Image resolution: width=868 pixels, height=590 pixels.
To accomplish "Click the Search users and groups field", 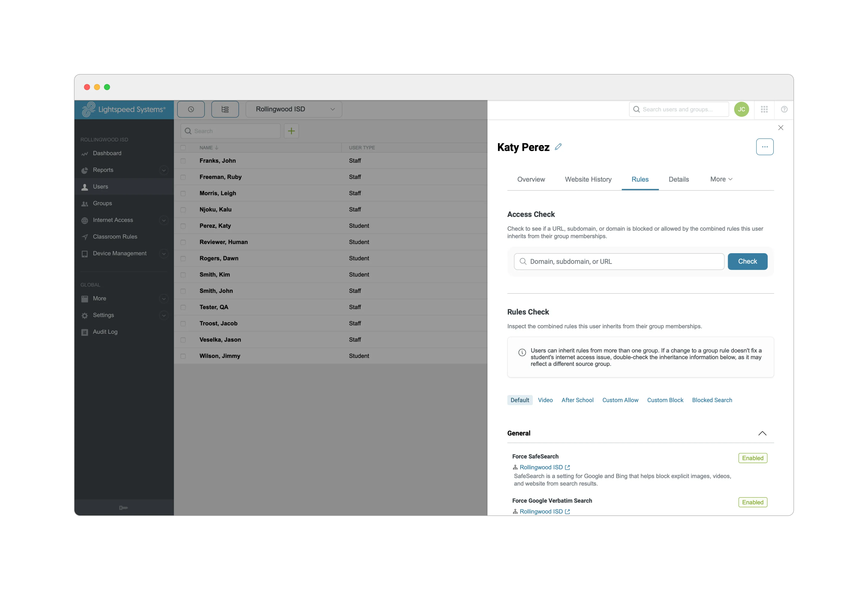I will coord(679,109).
